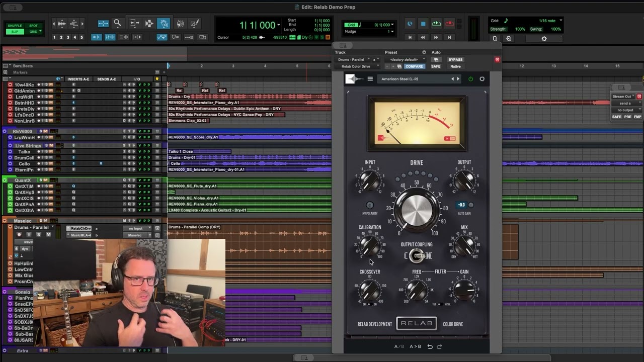The width and height of the screenshot is (644, 362).
Task: Enable SLIP edit mode
Action: [x=15, y=32]
